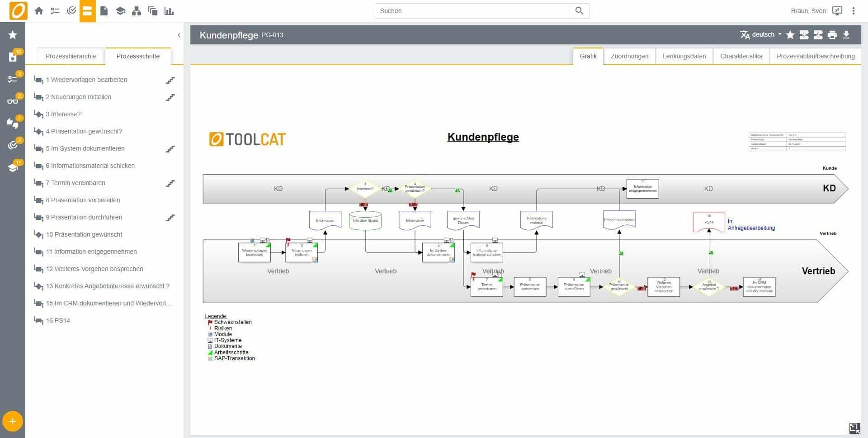Open the Prozessablaufbeschreibung tab
Viewport: 868px width, 438px height.
click(816, 56)
